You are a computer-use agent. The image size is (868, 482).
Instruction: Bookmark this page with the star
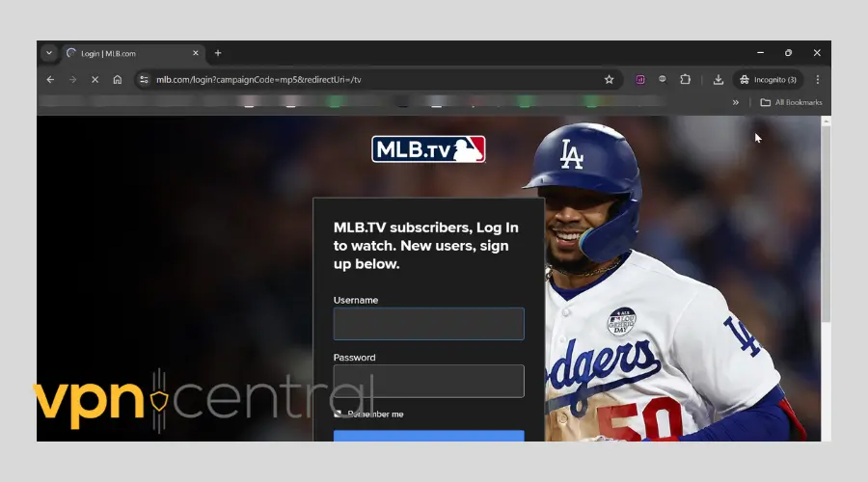pyautogui.click(x=609, y=80)
